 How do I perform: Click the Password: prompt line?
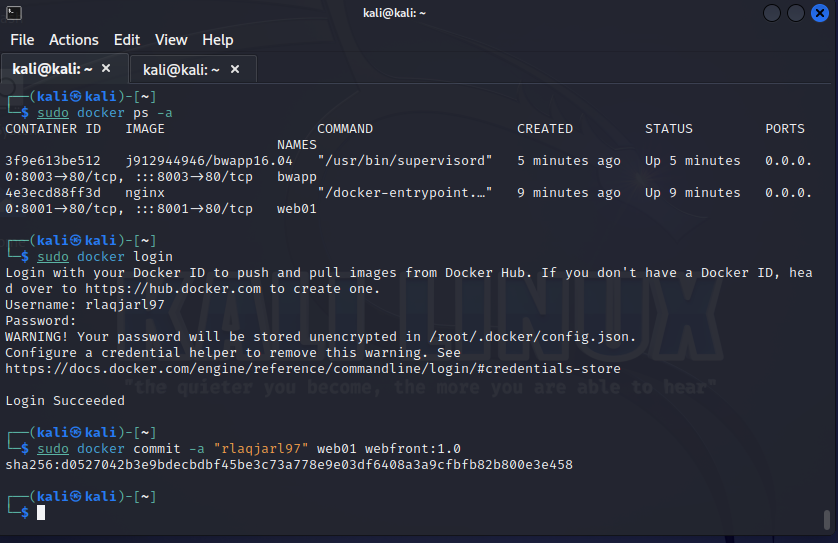(x=41, y=321)
